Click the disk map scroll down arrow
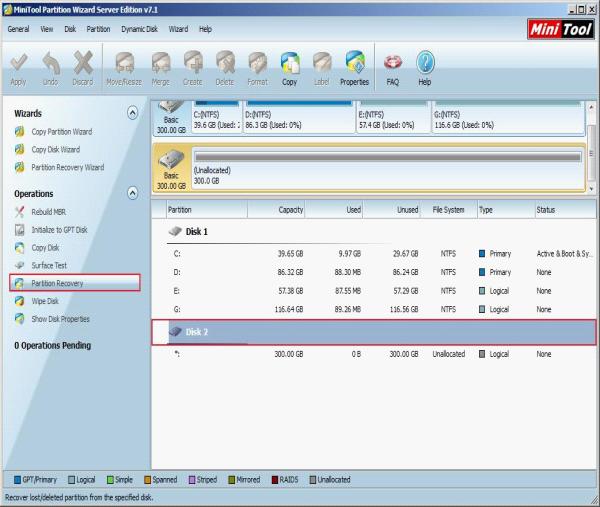Viewport: 600px width, 507px height. click(591, 189)
